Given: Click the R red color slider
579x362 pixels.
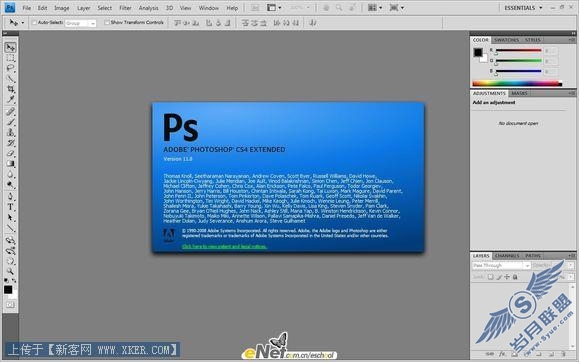Looking at the screenshot, I should click(x=518, y=50).
